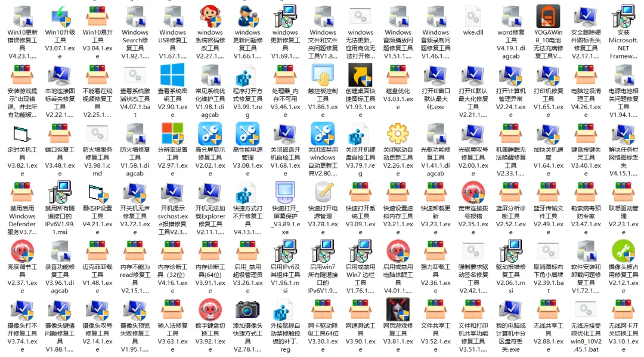Select the 关闭或禁用windows自动更新工具 wrench icon
This screenshot has height=357, width=644.
click(323, 134)
